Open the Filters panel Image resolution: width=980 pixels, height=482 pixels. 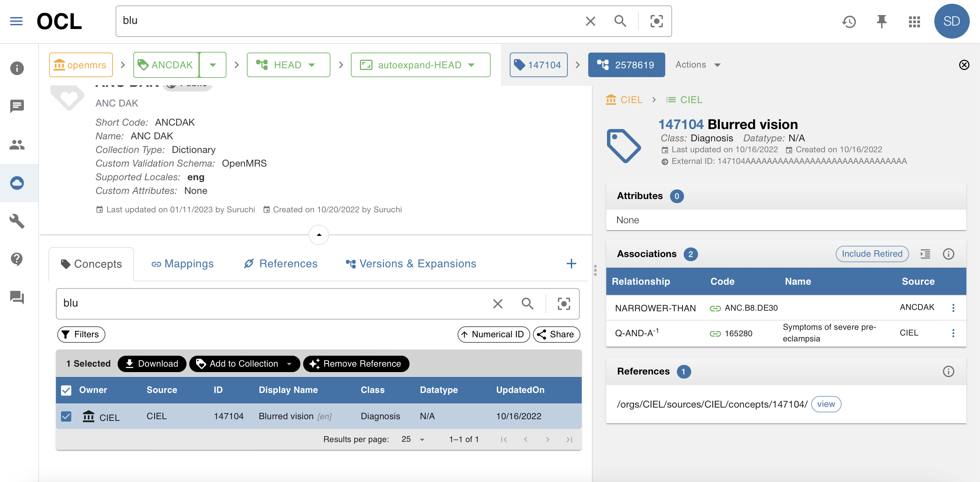[x=81, y=334]
